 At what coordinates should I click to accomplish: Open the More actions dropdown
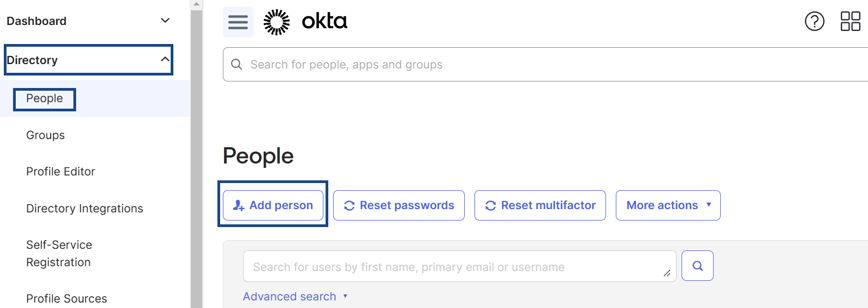coord(667,205)
